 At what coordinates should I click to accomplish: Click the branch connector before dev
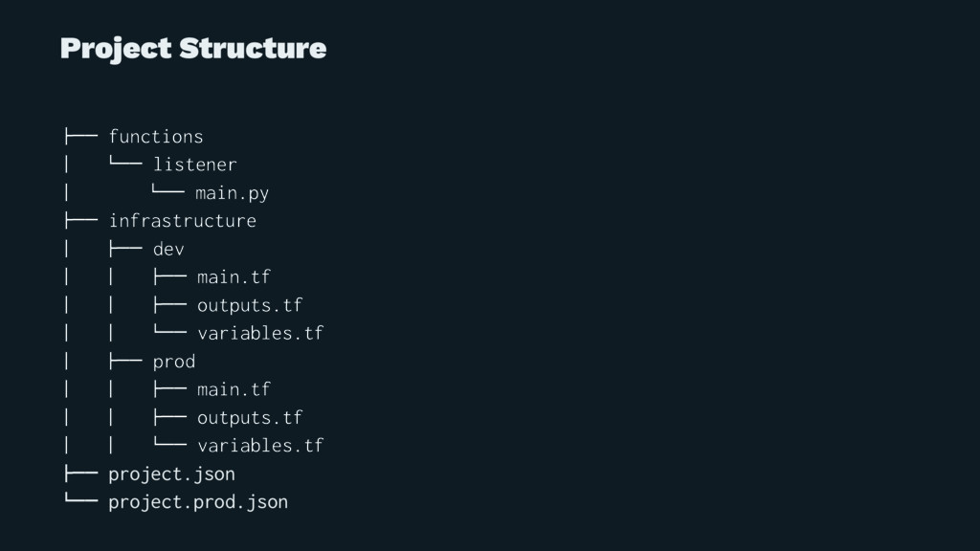tap(125, 248)
